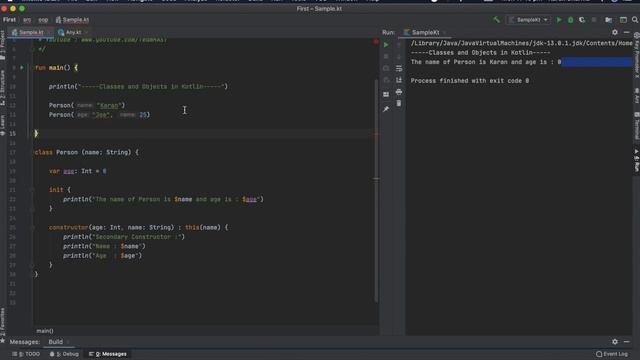The image size is (640, 360).
Task: Open the Favorites tool window sidebar tab
Action: (3, 325)
